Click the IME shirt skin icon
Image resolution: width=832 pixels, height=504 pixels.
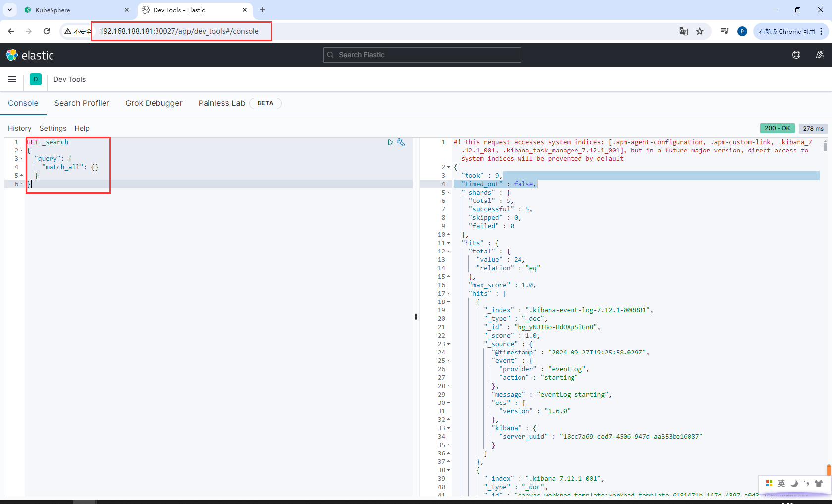pos(819,483)
